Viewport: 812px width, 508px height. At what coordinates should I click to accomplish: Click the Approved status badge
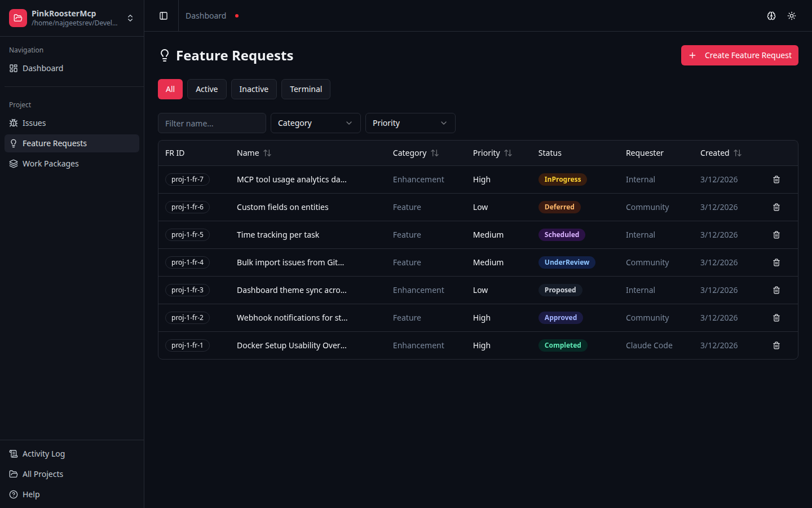[x=561, y=318]
